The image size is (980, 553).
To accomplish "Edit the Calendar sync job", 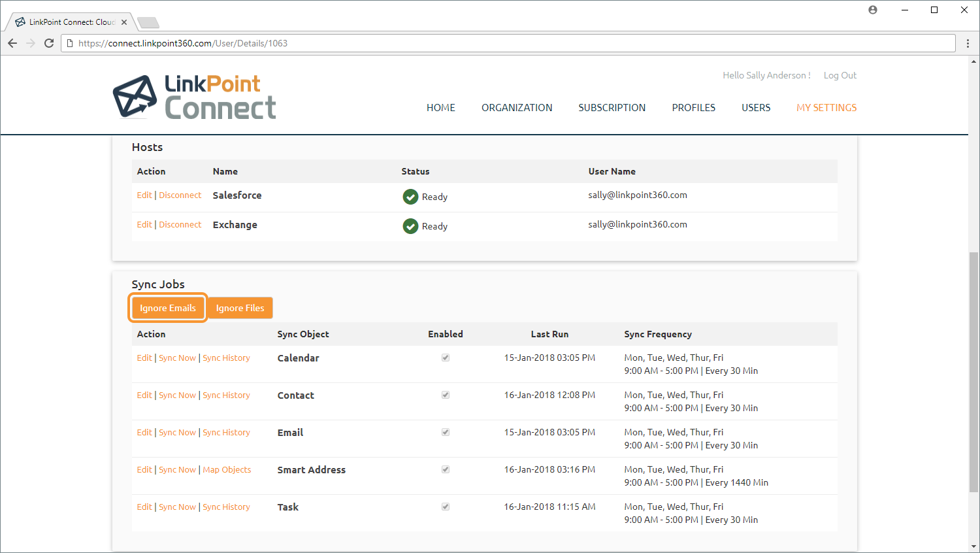I will pos(144,358).
